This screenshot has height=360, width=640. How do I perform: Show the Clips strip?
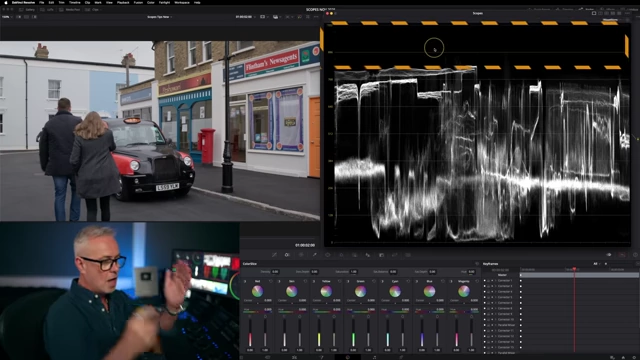(x=92, y=9)
